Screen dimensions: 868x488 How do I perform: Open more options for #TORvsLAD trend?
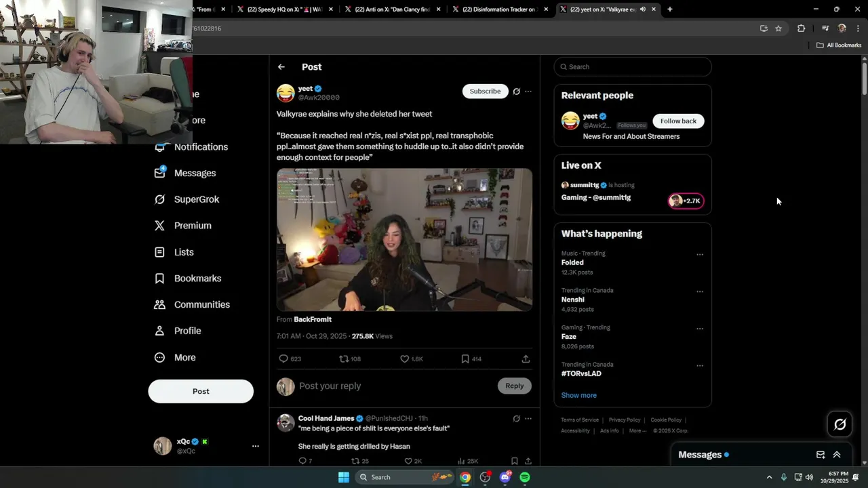click(x=700, y=366)
